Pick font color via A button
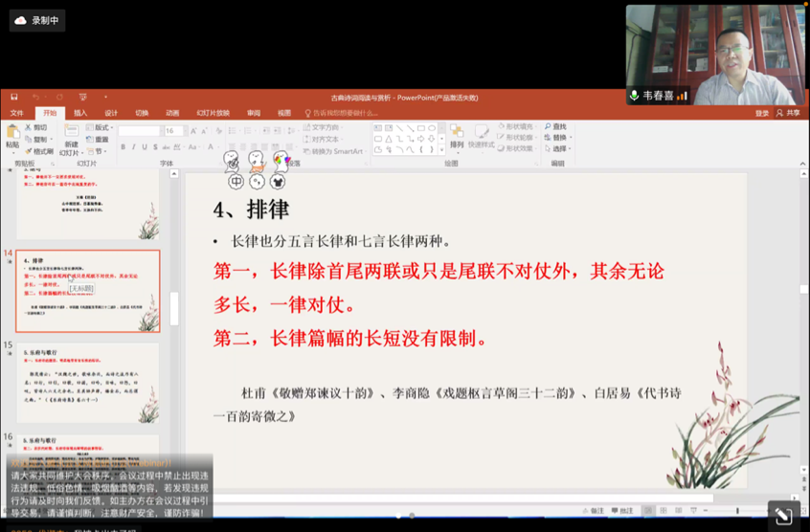The width and height of the screenshot is (810, 532). point(211,147)
